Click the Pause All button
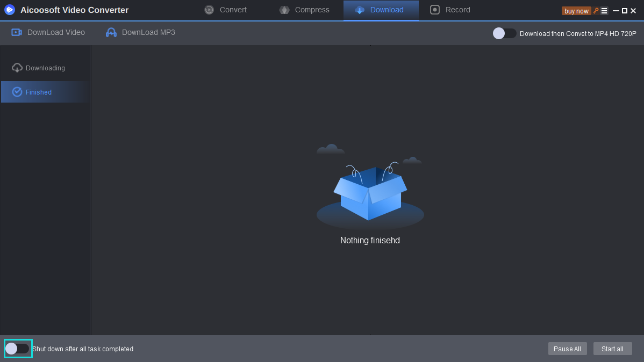 coord(567,349)
